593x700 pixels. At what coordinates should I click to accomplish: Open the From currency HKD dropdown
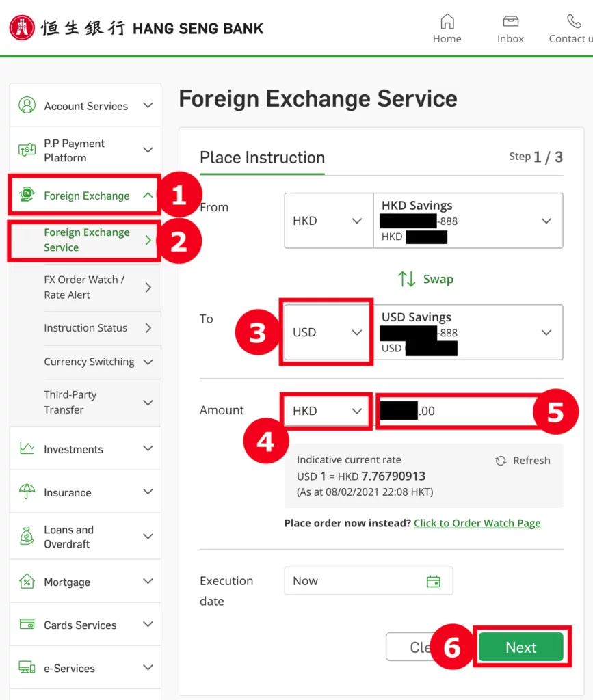click(x=329, y=221)
